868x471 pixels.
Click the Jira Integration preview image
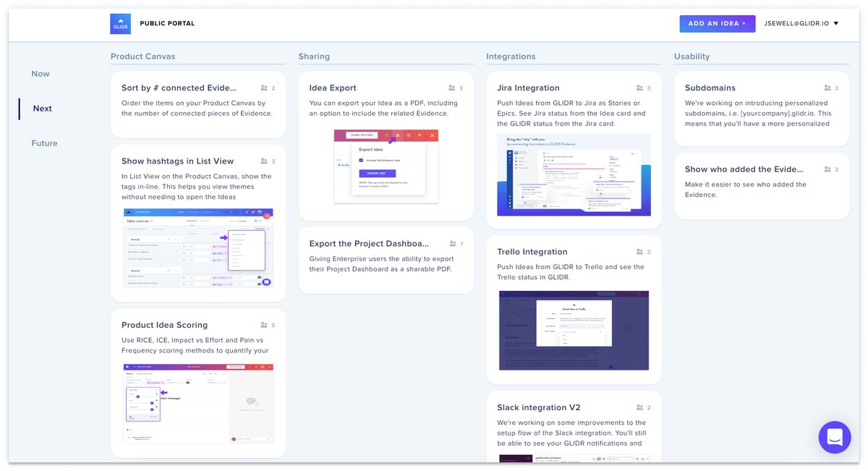(x=574, y=175)
